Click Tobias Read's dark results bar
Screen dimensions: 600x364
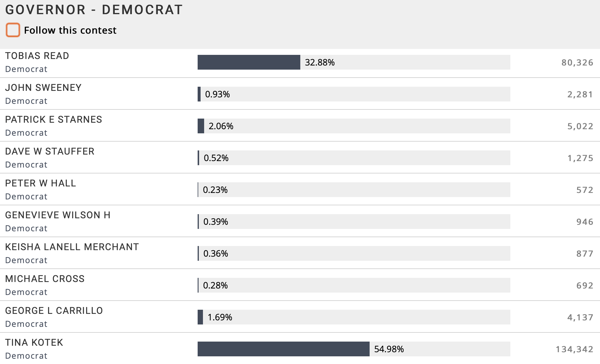[x=249, y=62]
